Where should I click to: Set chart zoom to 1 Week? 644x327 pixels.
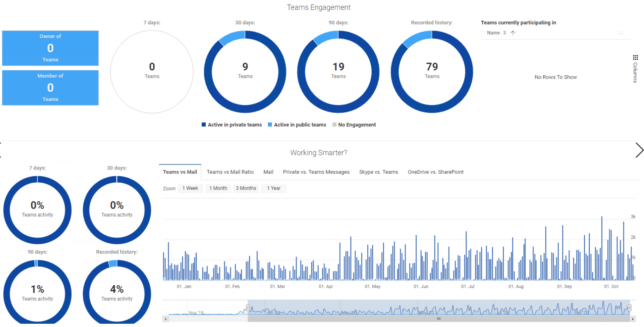[x=190, y=188]
